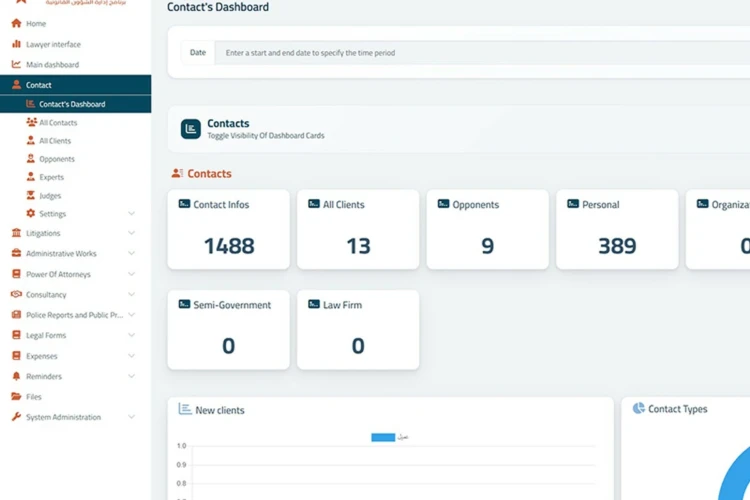Image resolution: width=750 pixels, height=500 pixels.
Task: Click the Contact person icon in sidebar
Action: point(16,85)
